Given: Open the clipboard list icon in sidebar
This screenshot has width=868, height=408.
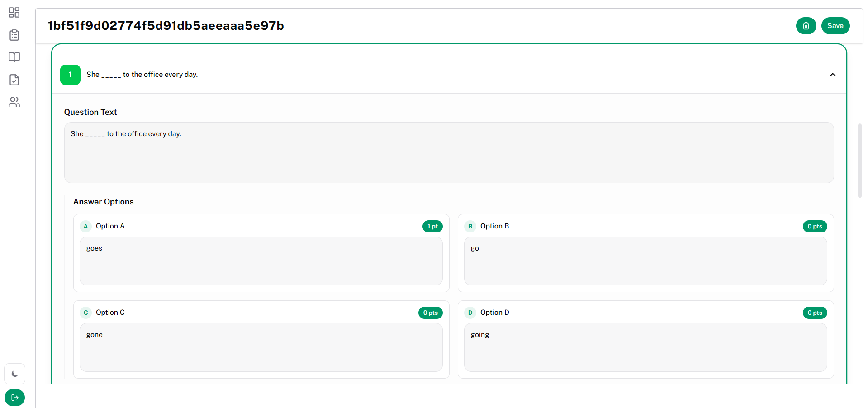Looking at the screenshot, I should click(14, 35).
